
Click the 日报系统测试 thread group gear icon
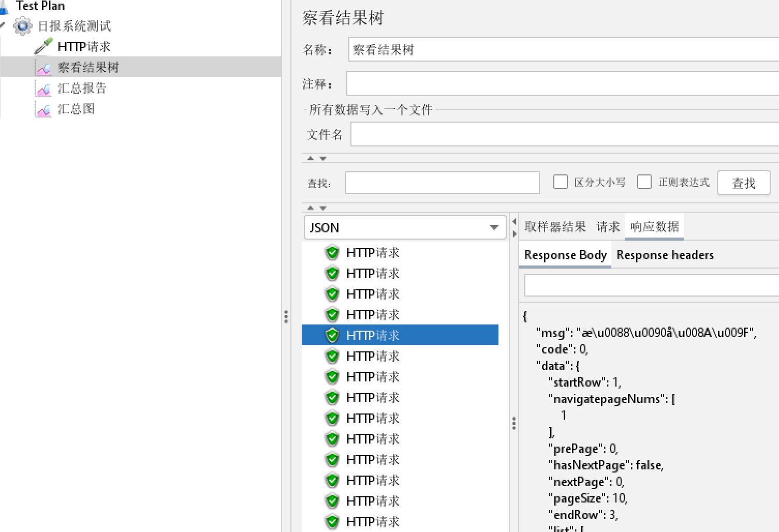(x=22, y=26)
